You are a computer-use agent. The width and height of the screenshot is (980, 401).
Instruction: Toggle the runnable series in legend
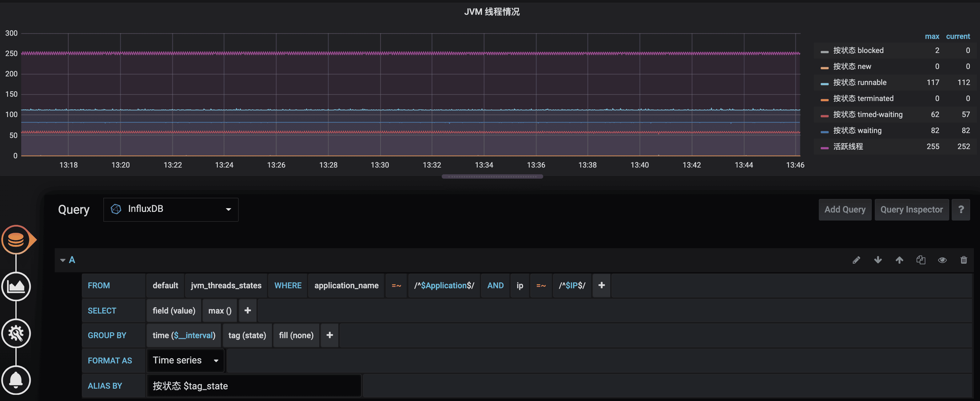click(x=859, y=83)
